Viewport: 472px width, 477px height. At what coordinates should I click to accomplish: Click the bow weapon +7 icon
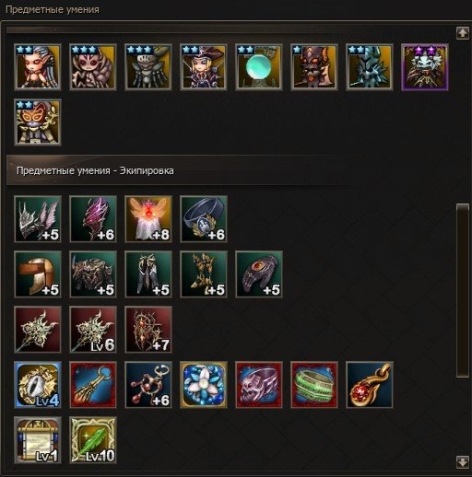[148, 329]
